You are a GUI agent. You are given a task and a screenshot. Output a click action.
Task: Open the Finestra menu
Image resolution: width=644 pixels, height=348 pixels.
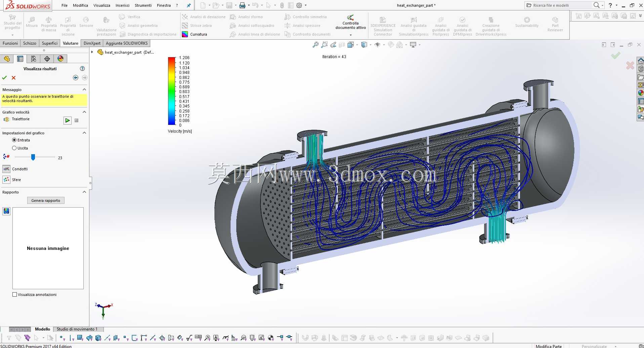coord(164,5)
